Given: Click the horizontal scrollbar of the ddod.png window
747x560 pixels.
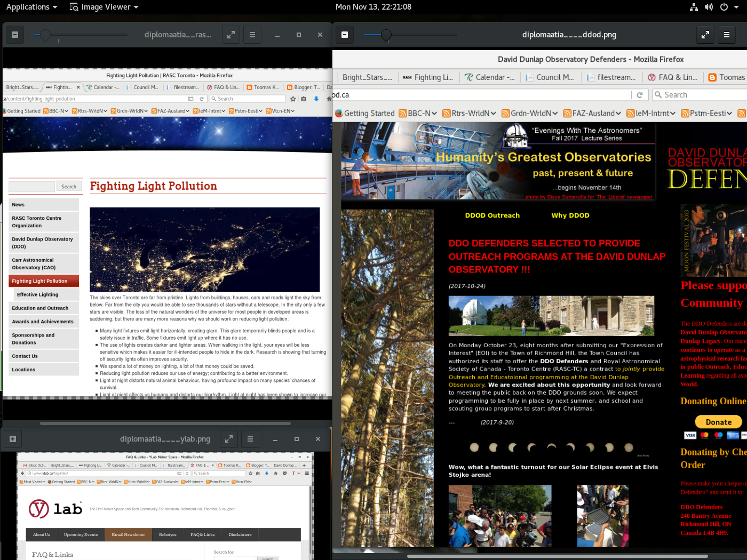Looking at the screenshot, I should coord(557,556).
